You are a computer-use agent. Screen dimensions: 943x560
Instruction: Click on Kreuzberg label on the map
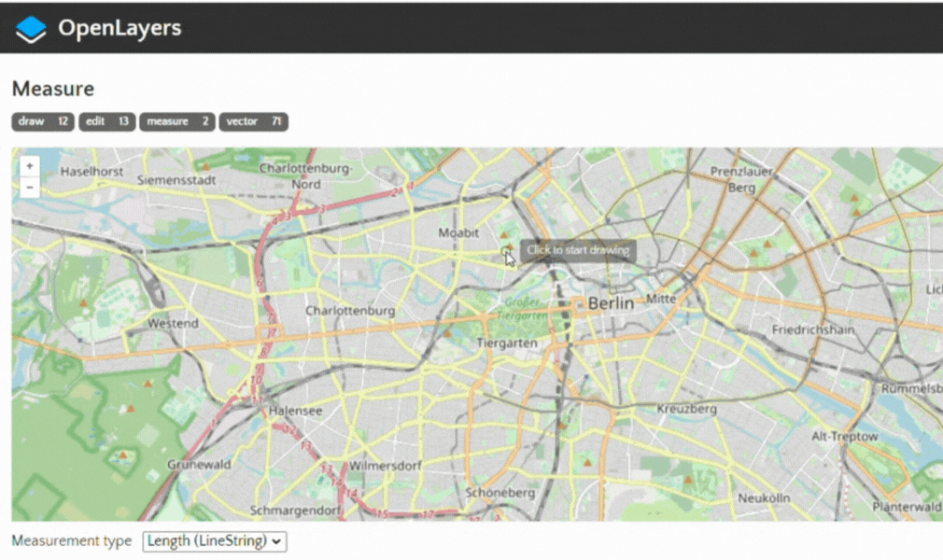pos(686,409)
